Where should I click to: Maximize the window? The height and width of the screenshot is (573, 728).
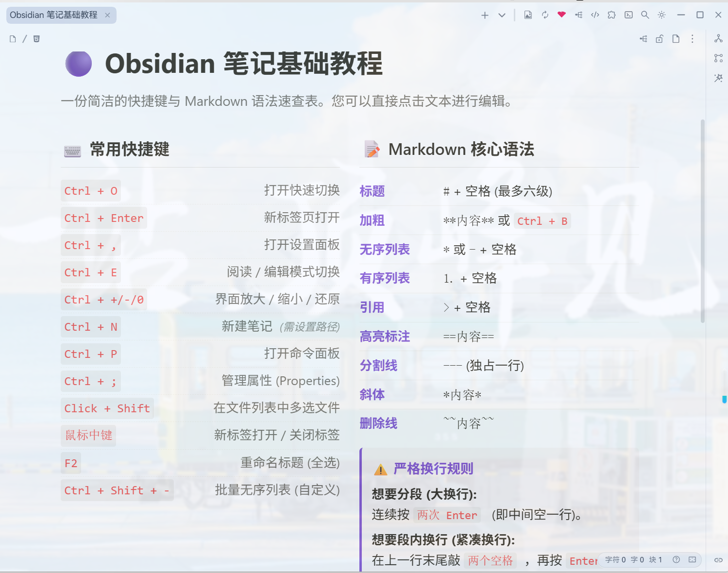[x=700, y=15]
